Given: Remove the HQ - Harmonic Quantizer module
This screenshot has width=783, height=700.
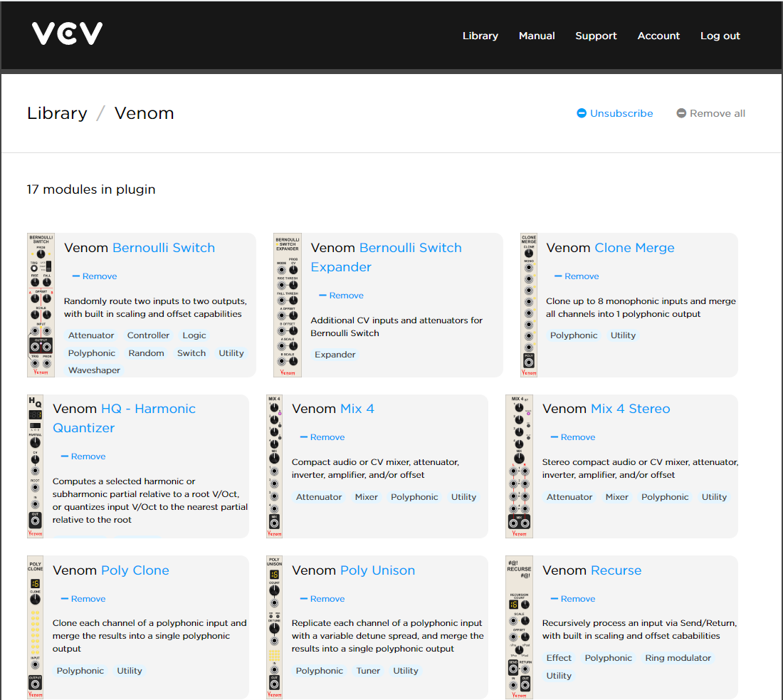Looking at the screenshot, I should coord(83,456).
